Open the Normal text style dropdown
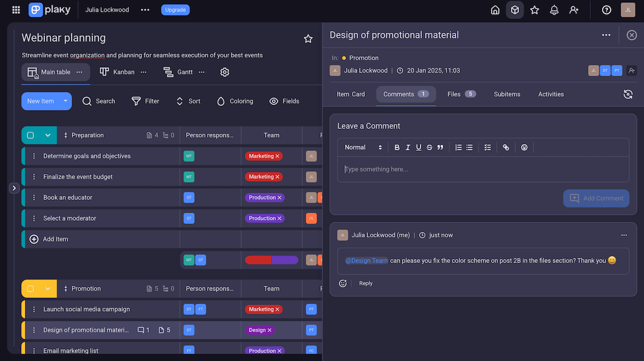 [363, 147]
